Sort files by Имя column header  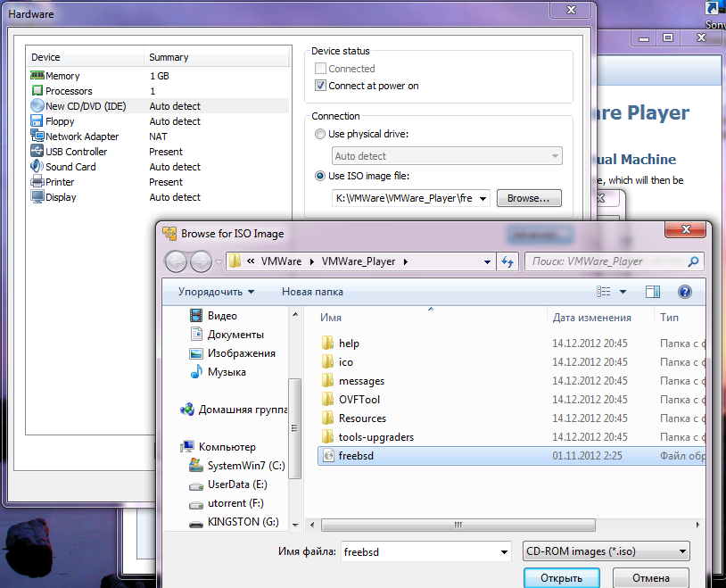(431, 318)
